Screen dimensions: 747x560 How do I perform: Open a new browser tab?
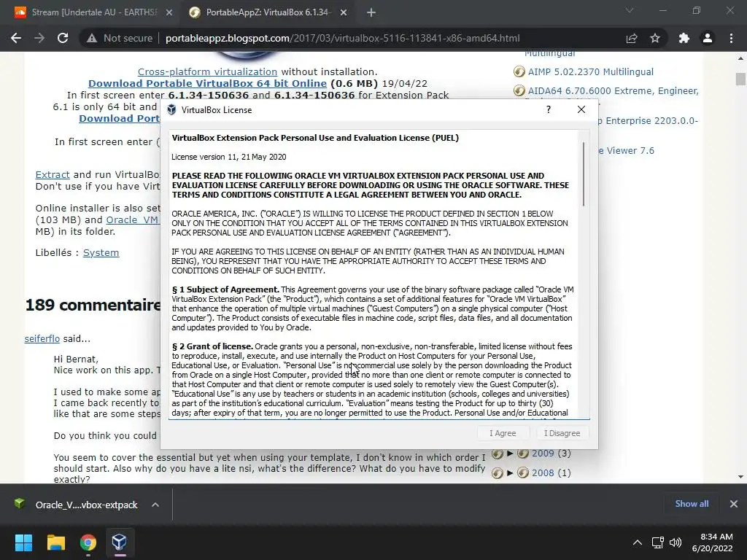click(x=371, y=12)
